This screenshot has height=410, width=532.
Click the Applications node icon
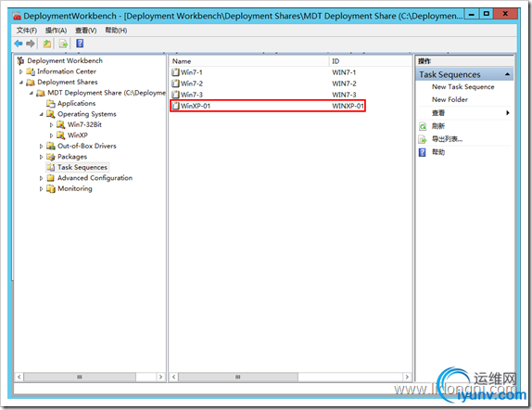51,103
